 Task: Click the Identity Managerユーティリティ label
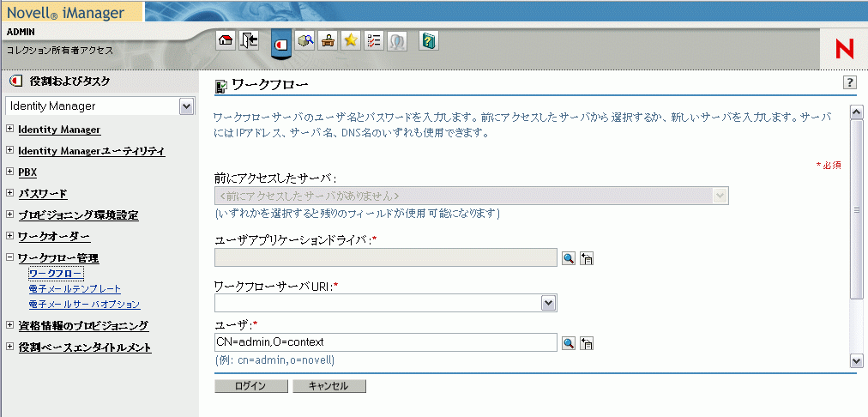[91, 151]
